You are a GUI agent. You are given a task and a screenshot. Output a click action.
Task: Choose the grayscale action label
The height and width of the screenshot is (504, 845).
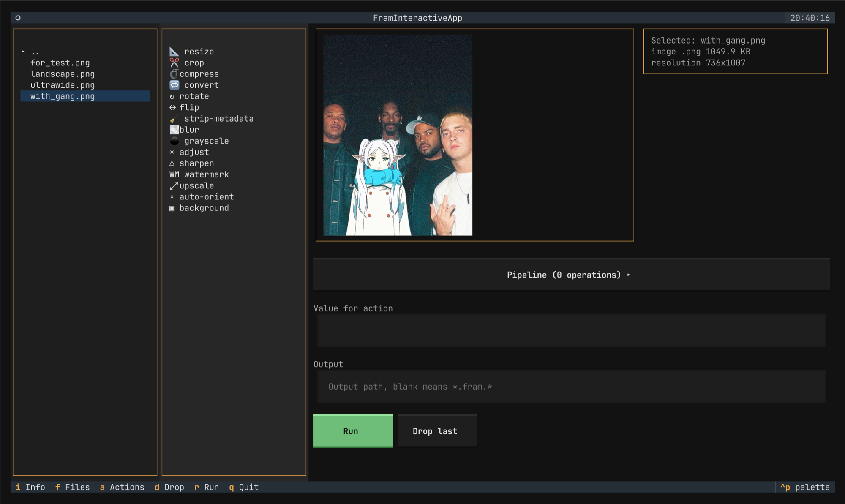[x=207, y=141]
